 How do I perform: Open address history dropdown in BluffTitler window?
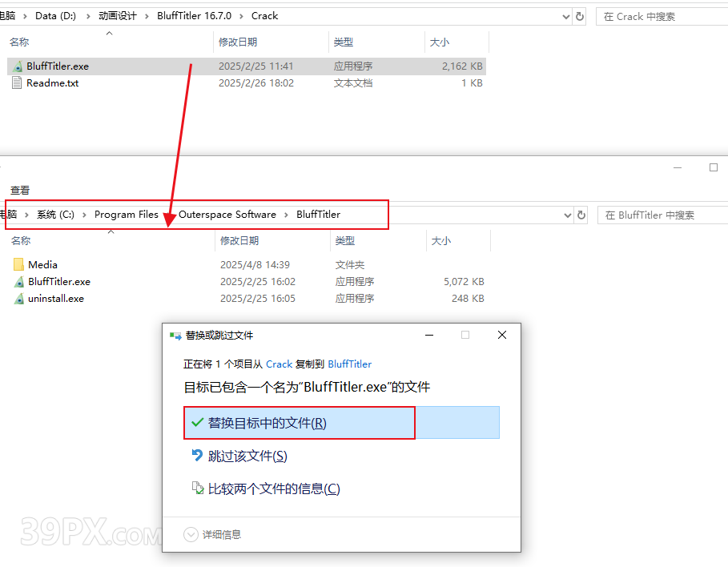click(x=567, y=215)
